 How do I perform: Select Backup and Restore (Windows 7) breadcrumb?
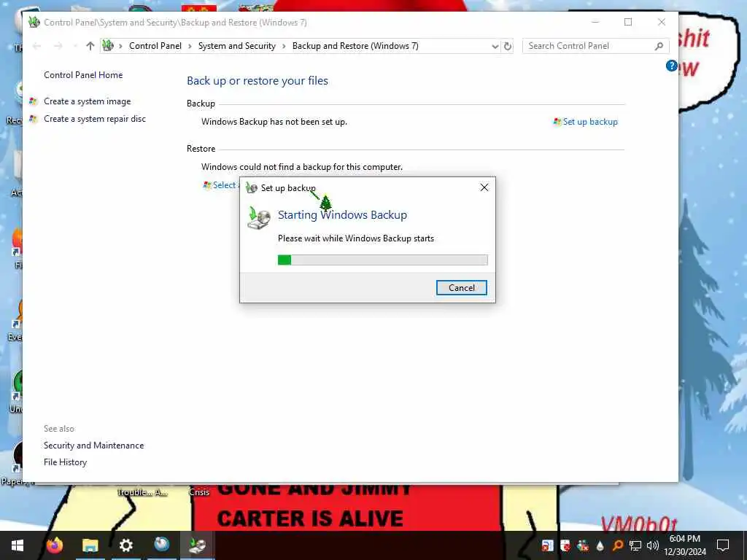pyautogui.click(x=355, y=46)
